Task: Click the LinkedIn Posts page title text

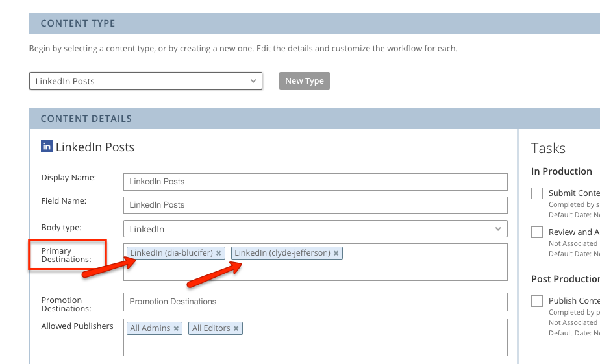Action: [95, 147]
